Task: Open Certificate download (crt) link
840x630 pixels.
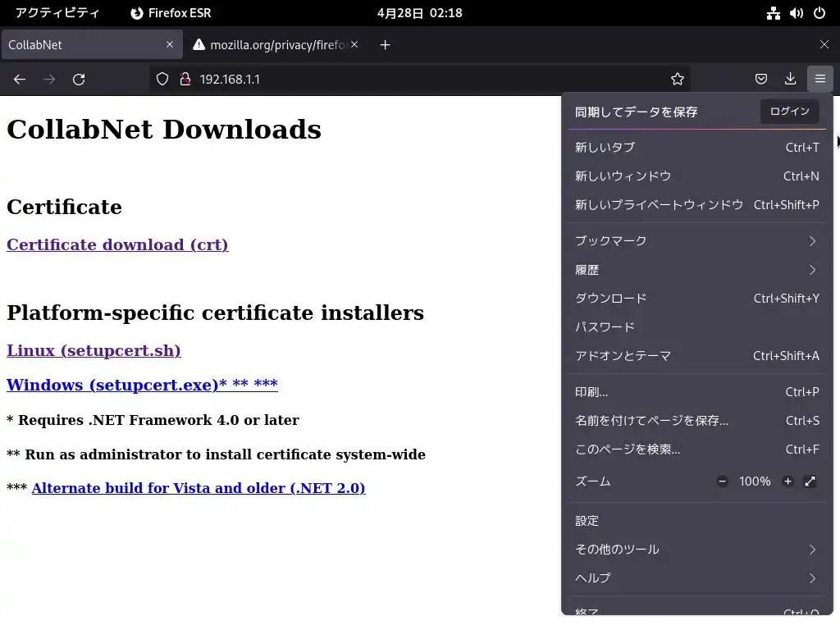Action: point(117,244)
